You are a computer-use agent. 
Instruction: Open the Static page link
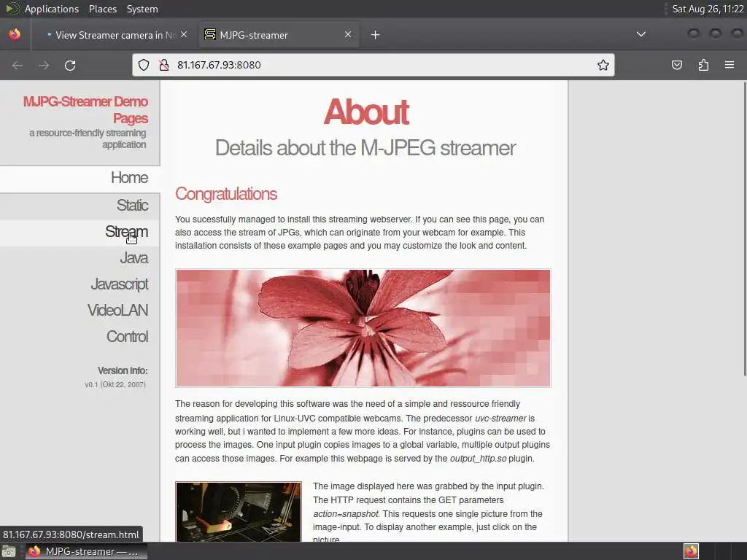(133, 205)
